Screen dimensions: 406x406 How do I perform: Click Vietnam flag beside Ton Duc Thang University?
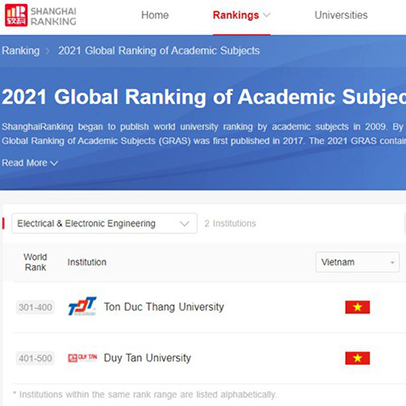coord(357,307)
